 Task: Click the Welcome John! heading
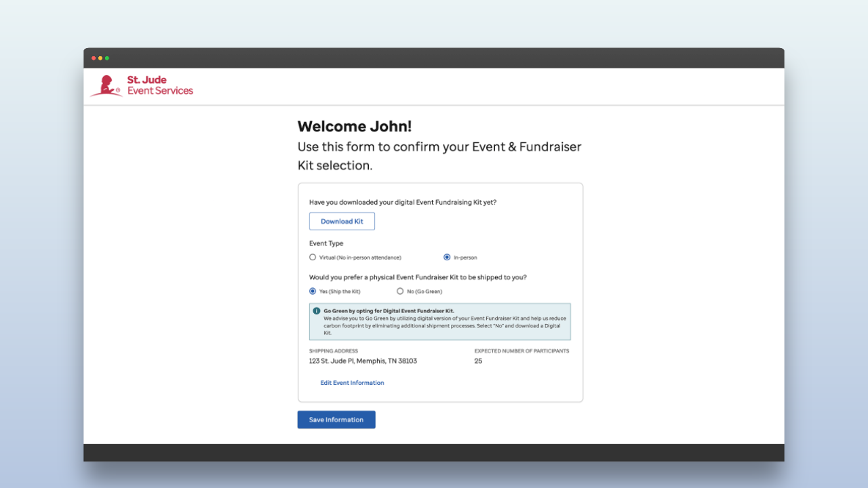tap(355, 127)
